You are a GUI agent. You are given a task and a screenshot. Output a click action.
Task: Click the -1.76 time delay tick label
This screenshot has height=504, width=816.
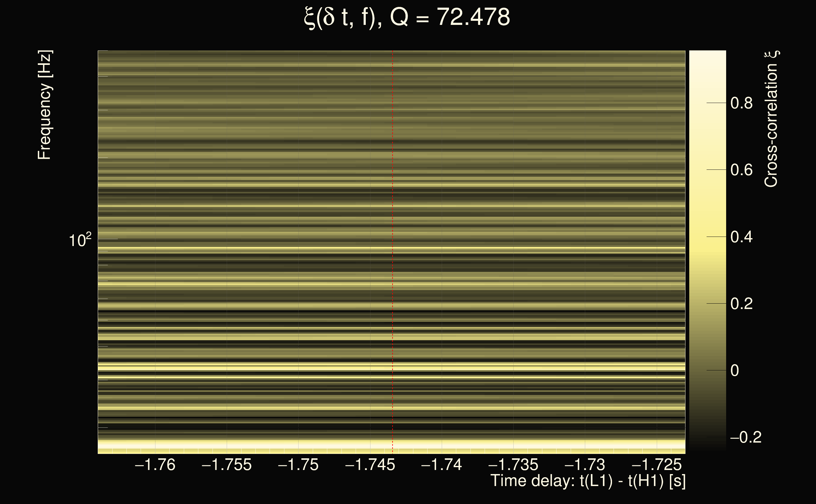(155, 465)
